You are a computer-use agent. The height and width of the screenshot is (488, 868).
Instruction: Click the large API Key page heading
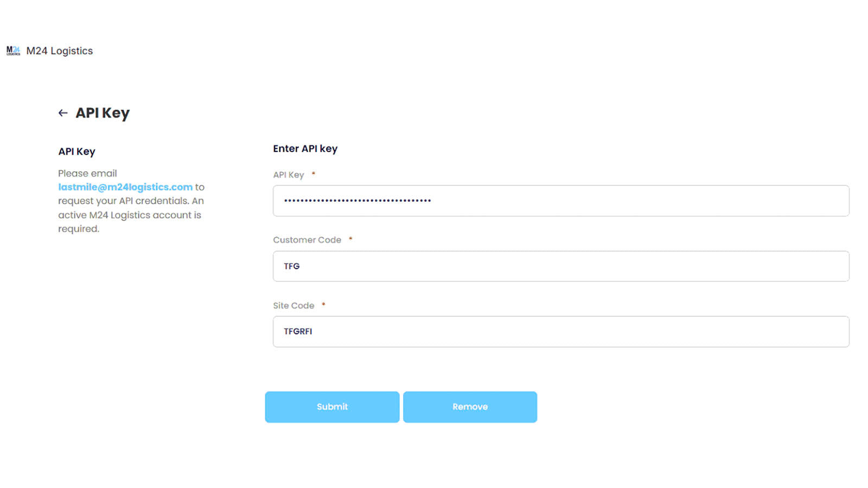[x=103, y=113]
